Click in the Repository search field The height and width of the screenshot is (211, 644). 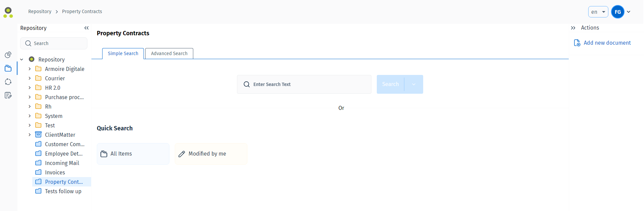coord(54,43)
